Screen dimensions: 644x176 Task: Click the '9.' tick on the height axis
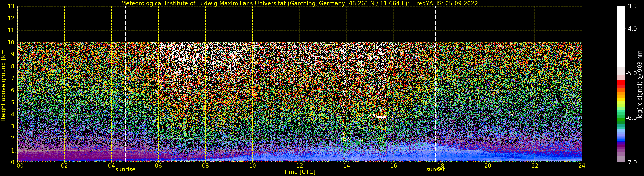pos(13,54)
